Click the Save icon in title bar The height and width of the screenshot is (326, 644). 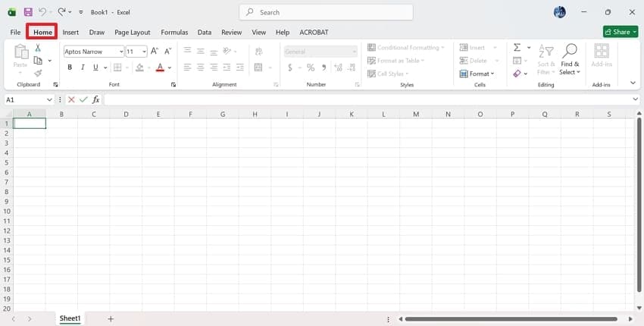pos(28,12)
